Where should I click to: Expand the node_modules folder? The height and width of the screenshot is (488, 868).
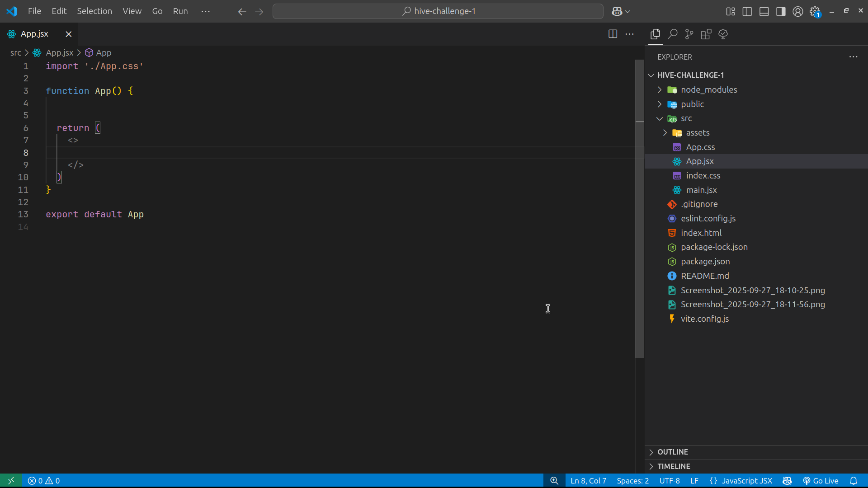click(x=708, y=89)
